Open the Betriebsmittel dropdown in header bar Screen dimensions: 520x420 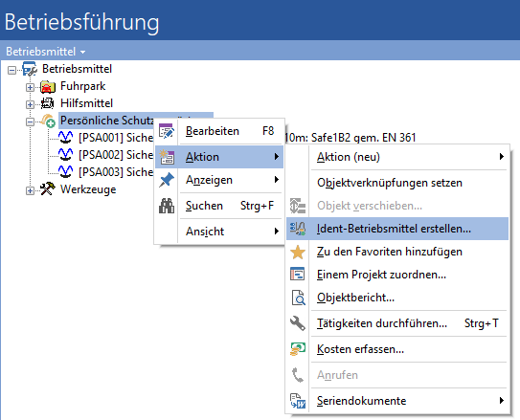point(46,52)
